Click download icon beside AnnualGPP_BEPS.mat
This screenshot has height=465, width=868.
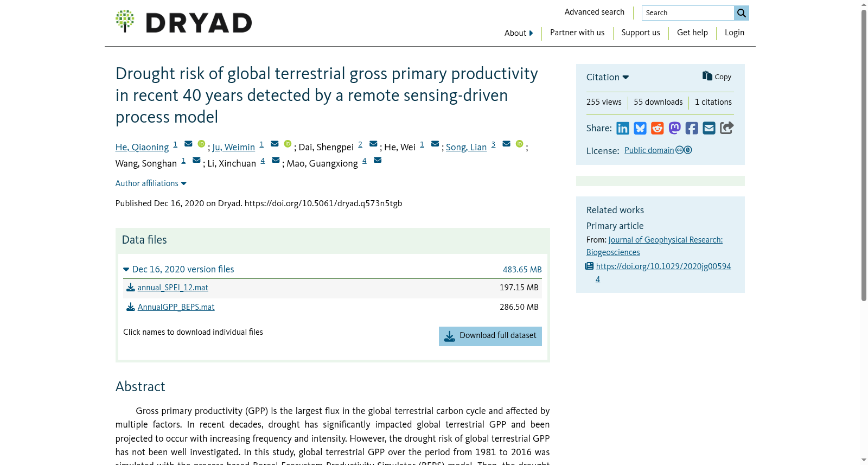click(130, 307)
